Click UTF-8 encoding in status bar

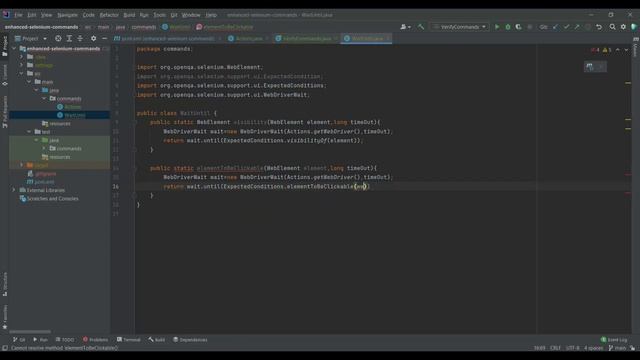(573, 348)
